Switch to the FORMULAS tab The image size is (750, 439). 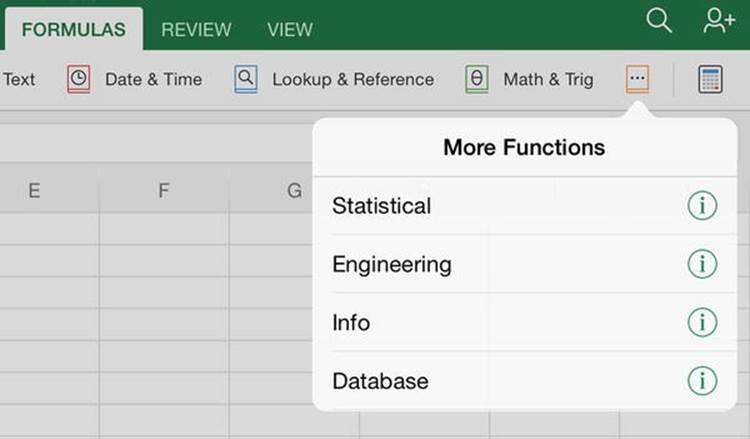[x=74, y=30]
